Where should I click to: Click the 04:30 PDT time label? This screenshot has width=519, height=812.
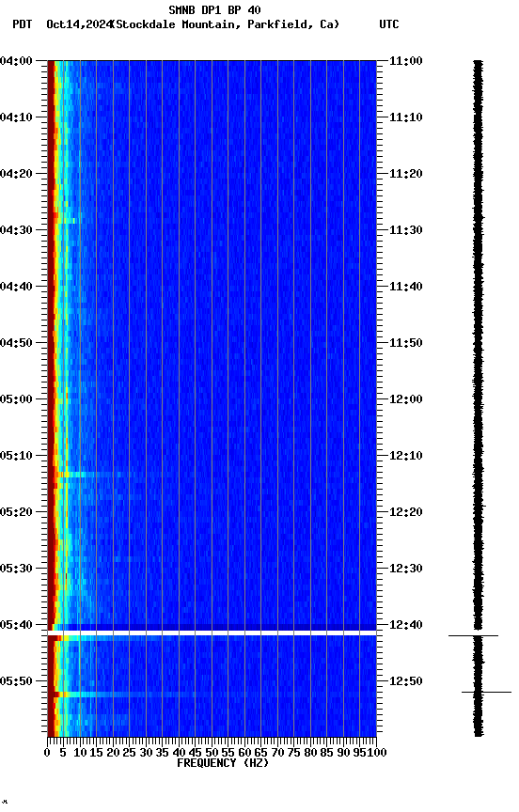pos(16,230)
